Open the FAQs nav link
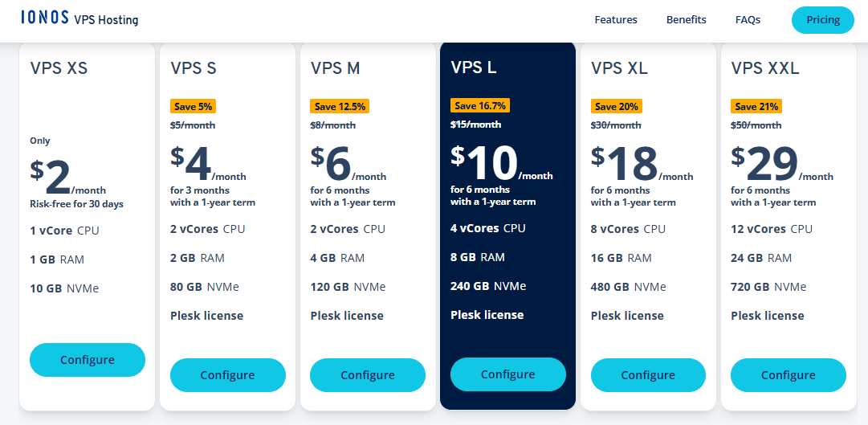 748,20
